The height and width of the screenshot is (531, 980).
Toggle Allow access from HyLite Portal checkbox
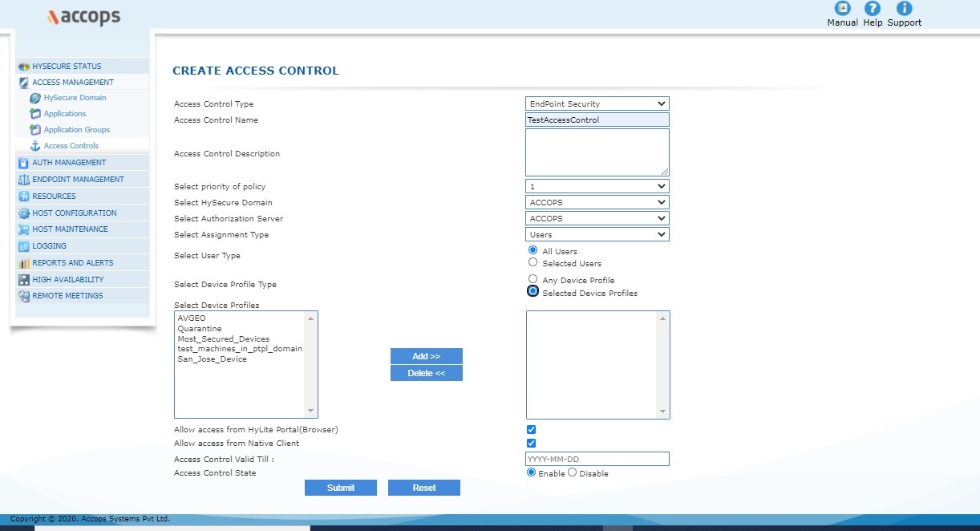tap(531, 430)
